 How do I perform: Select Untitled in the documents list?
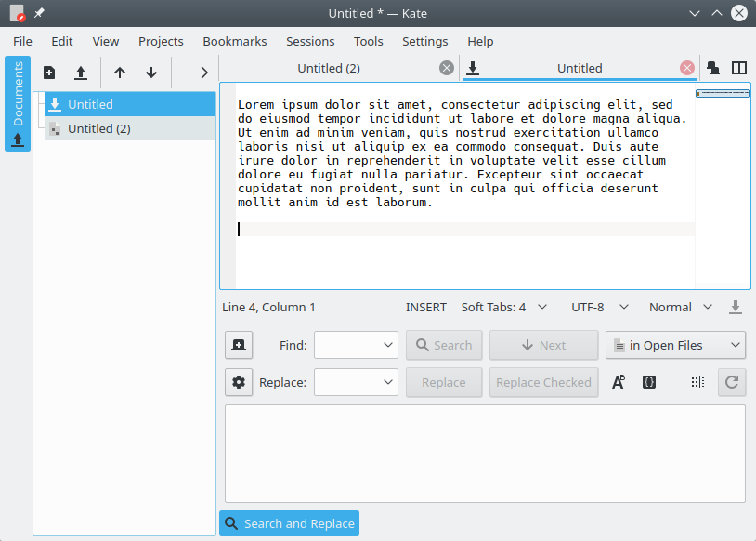point(130,104)
